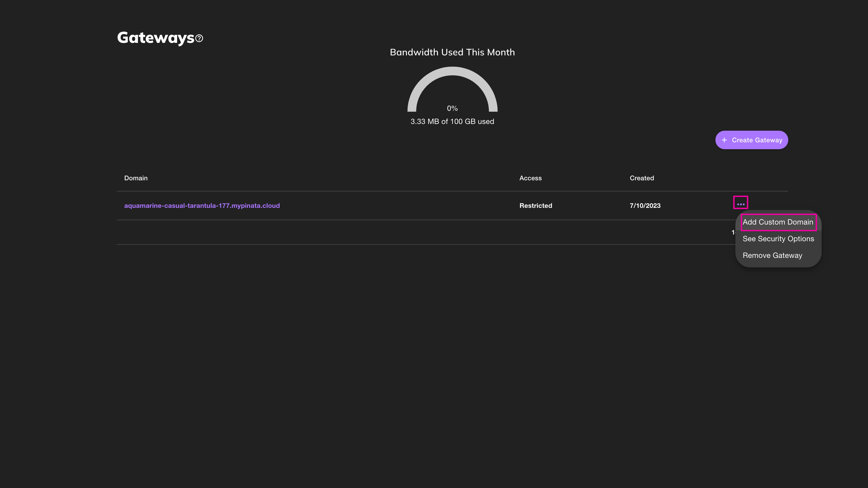Select See Security Options menu entry
This screenshot has width=868, height=488.
coord(778,239)
